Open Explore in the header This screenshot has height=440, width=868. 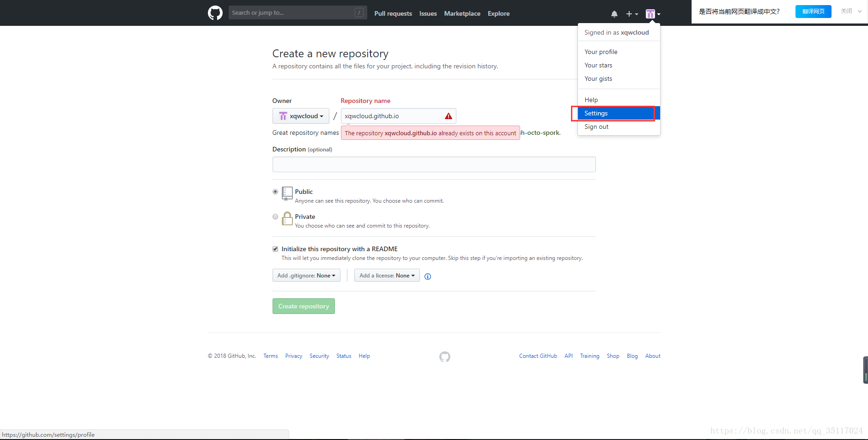(498, 13)
